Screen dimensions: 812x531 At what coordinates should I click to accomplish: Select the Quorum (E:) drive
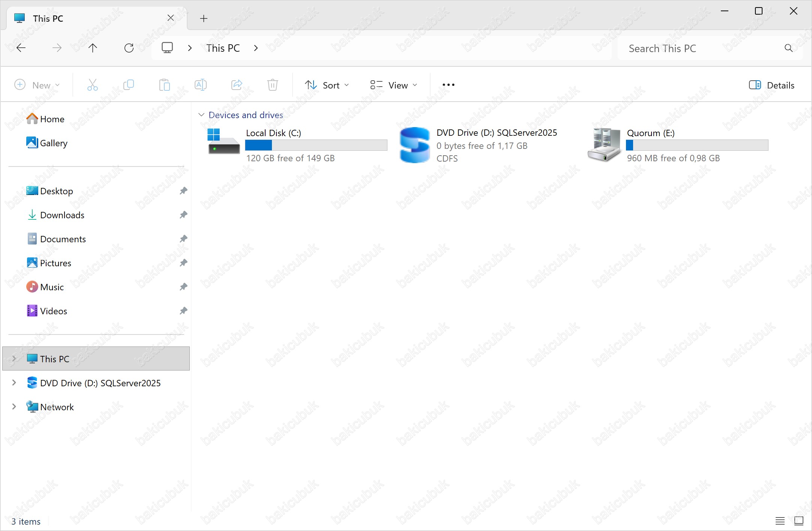tap(650, 133)
